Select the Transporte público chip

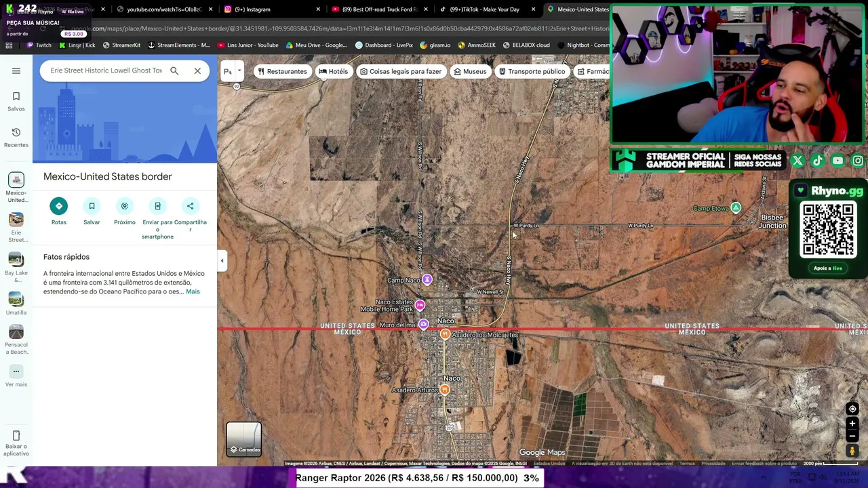(x=532, y=71)
